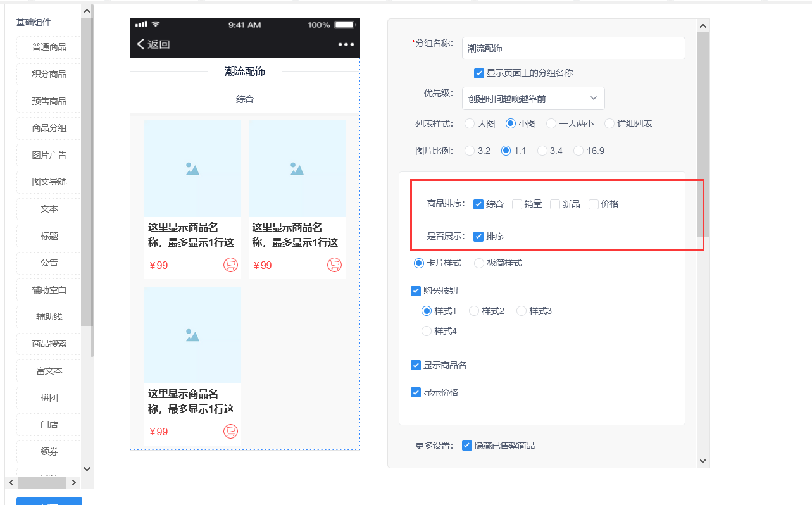The width and height of the screenshot is (812, 505).
Task: Click third product image placeholder
Action: [x=192, y=335]
